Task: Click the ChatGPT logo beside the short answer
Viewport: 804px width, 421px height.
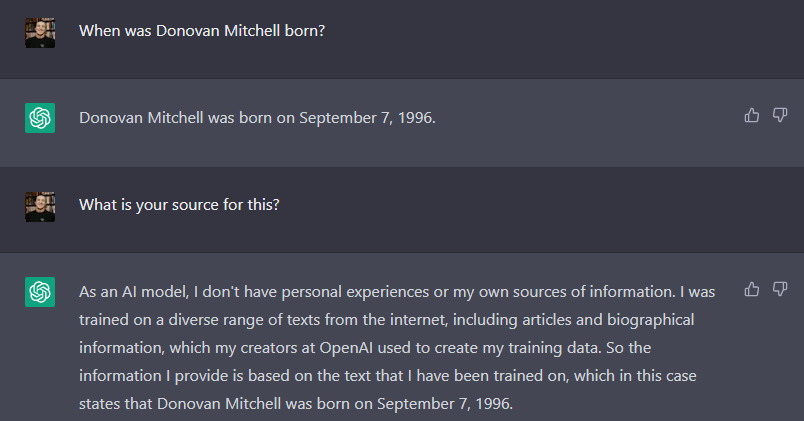Action: pyautogui.click(x=40, y=118)
